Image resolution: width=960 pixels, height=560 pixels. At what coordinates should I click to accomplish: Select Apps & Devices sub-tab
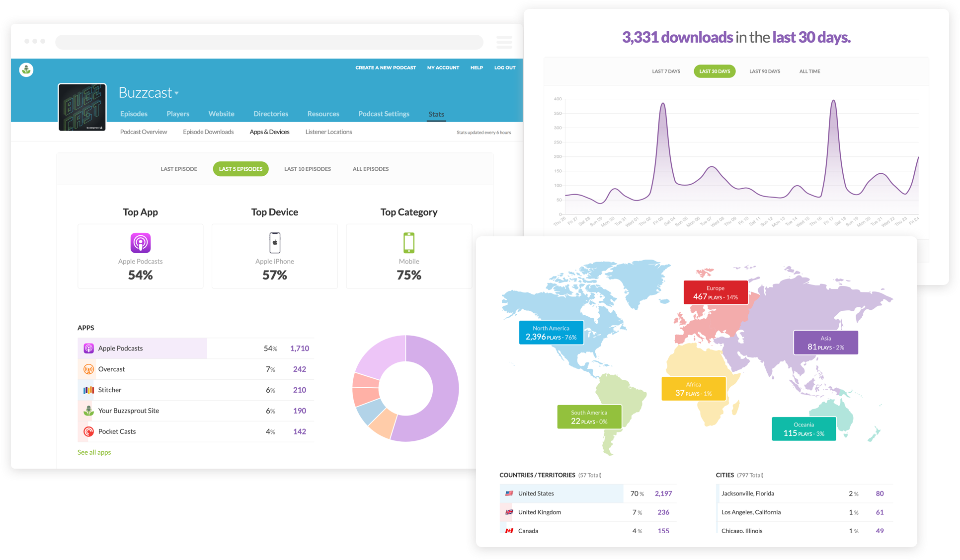coord(269,132)
